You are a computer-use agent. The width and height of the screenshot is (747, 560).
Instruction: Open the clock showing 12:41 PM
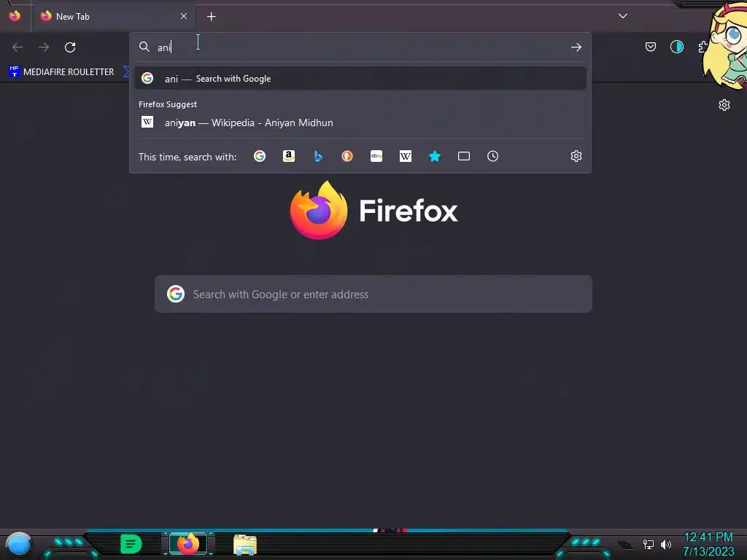(708, 537)
